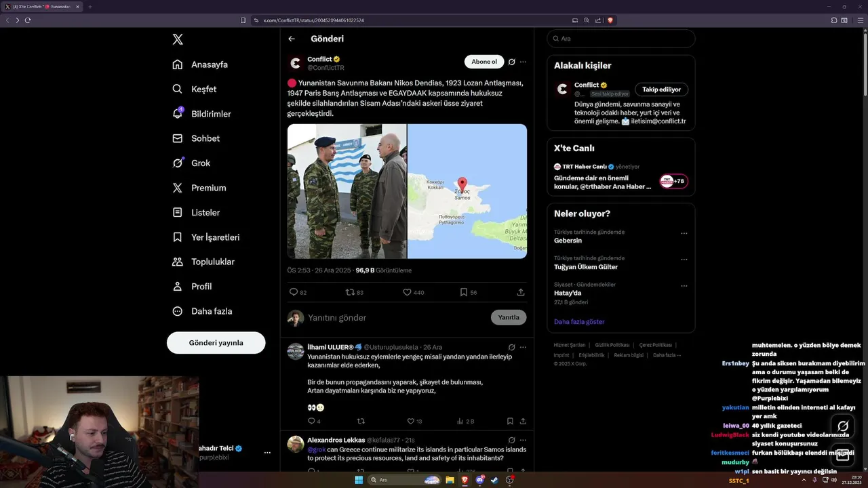Toggle browser bookmark for this page

243,20
